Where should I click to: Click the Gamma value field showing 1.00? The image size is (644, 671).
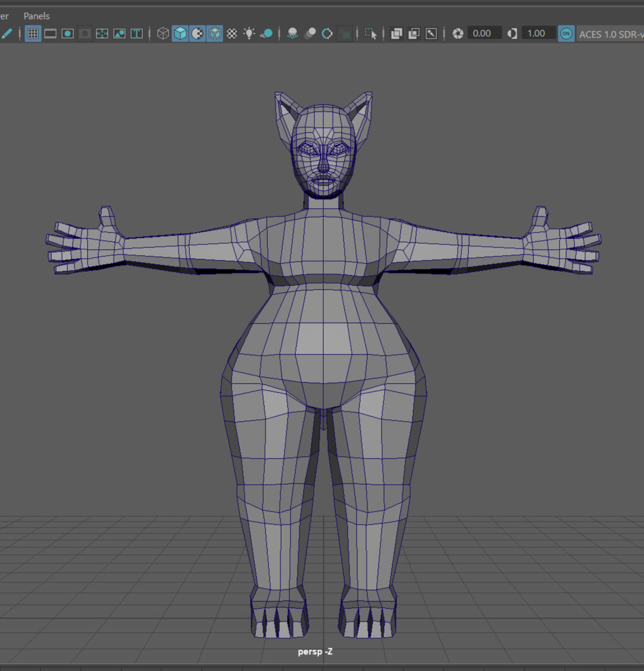coord(537,33)
